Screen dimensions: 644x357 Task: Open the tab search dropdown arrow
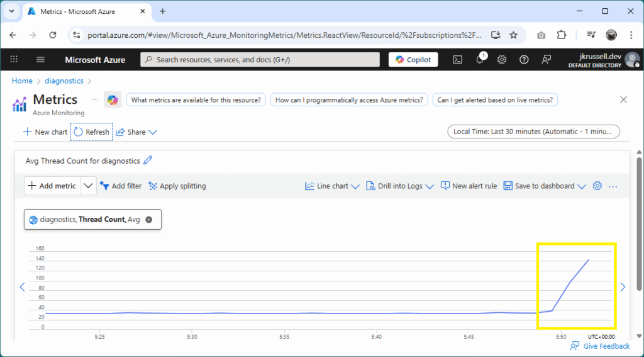pos(11,11)
